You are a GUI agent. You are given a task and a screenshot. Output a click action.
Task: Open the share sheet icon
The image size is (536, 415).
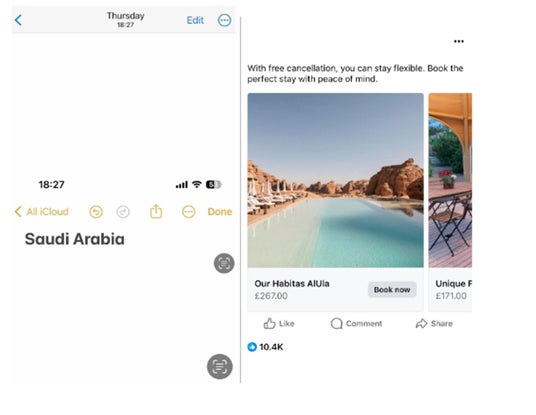click(x=156, y=211)
